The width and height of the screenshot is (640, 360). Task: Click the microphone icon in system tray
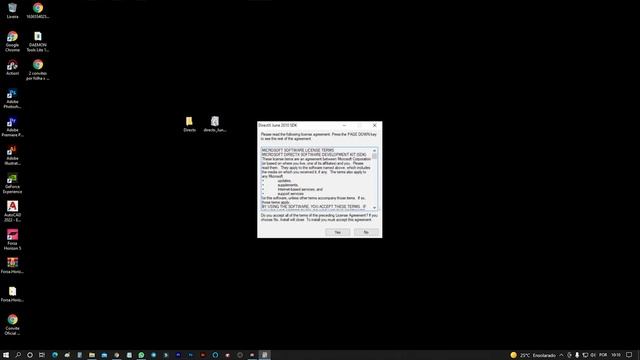pyautogui.click(x=577, y=355)
